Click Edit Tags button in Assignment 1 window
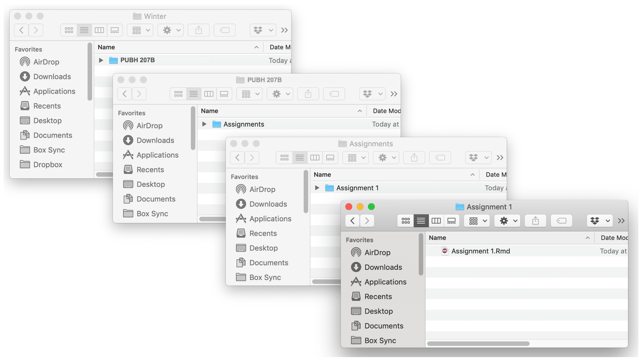This screenshot has height=361, width=644. (561, 221)
